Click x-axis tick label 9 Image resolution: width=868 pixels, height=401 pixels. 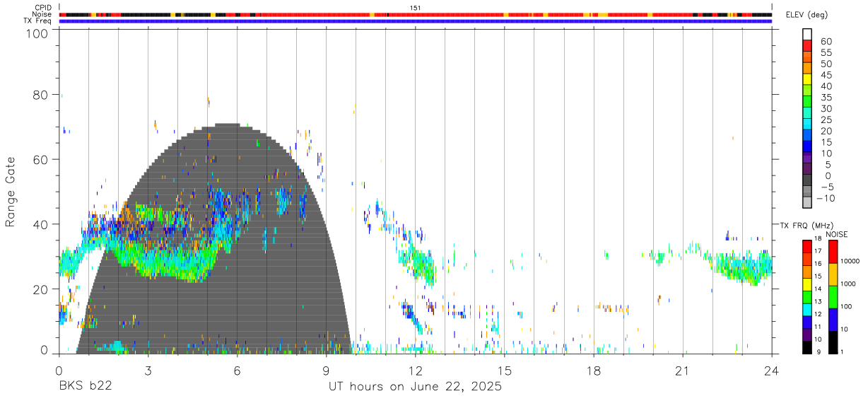click(x=326, y=370)
